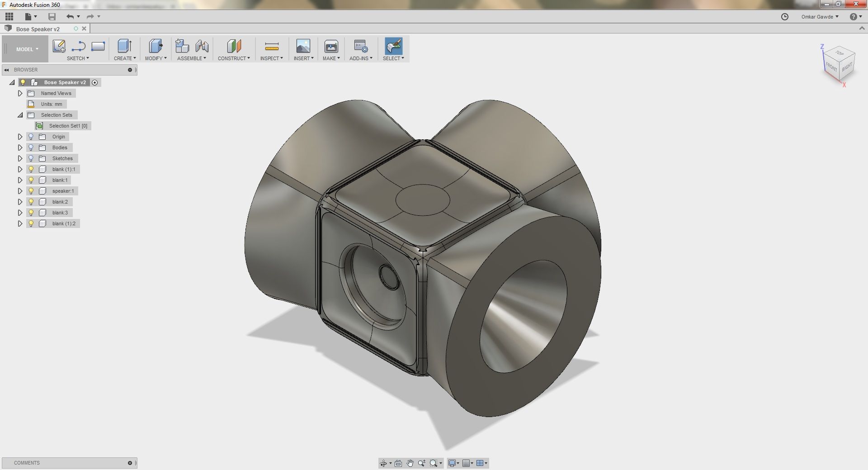Click the Insert image icon
868x470 pixels.
(x=303, y=46)
